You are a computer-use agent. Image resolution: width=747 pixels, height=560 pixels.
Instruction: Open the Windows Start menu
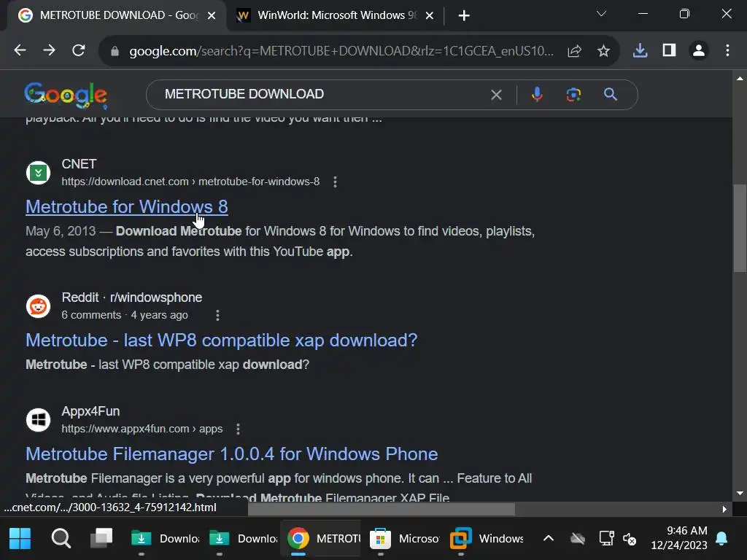(x=20, y=539)
